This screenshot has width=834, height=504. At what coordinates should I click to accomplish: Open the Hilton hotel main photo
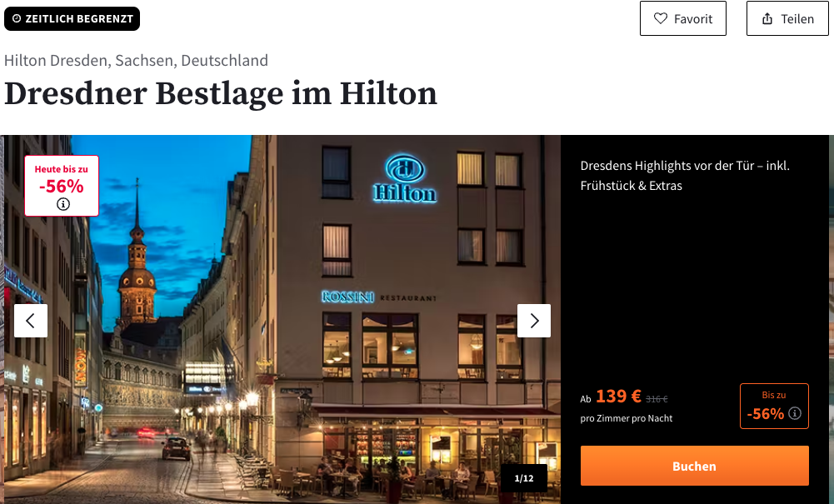(282, 319)
